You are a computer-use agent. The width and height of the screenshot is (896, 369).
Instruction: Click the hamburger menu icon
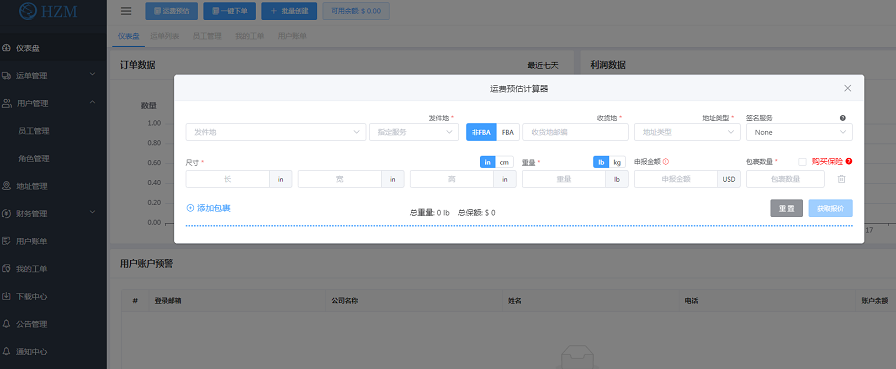point(126,11)
